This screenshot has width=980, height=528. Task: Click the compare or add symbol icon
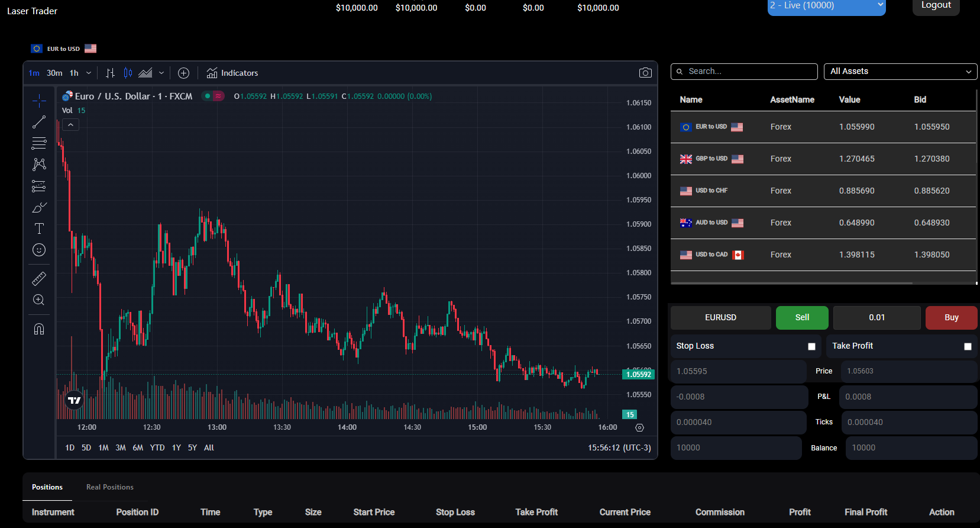pos(183,73)
